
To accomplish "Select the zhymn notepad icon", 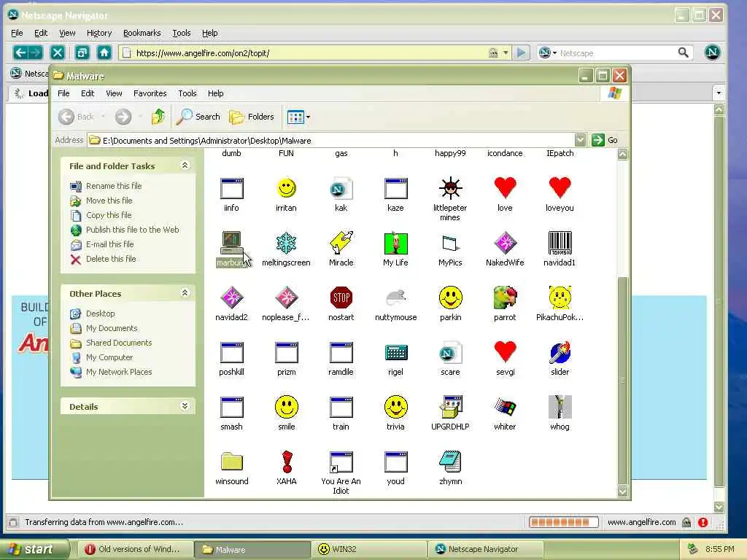I will [450, 462].
